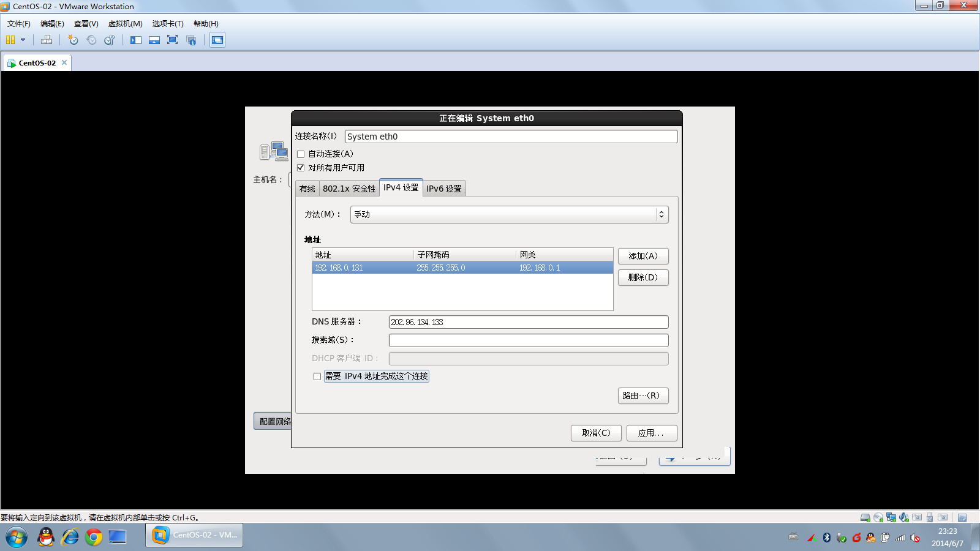Open the 文件(F) menu
This screenshot has height=551, width=980.
pos(19,24)
